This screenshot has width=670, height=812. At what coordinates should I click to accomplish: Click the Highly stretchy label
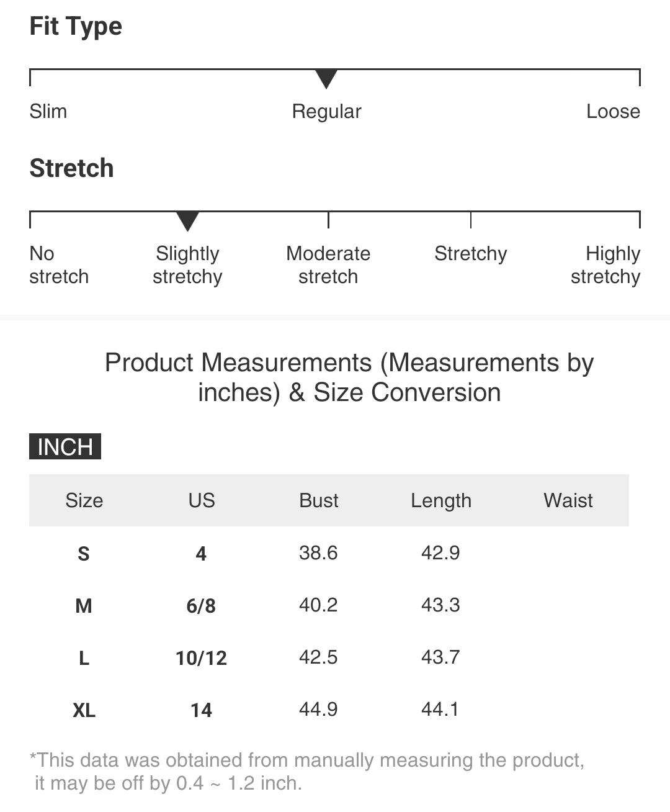pyautogui.click(x=605, y=265)
